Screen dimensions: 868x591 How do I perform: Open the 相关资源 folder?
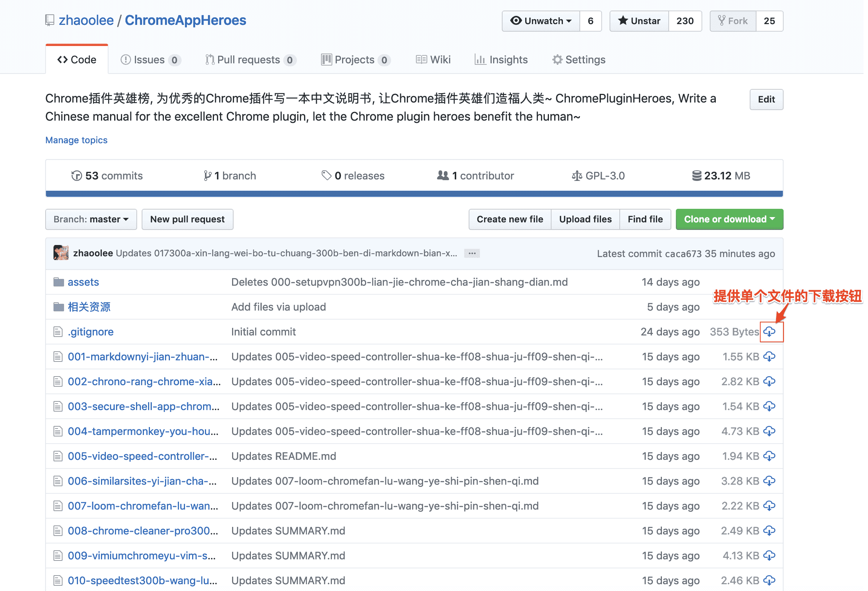tap(89, 307)
